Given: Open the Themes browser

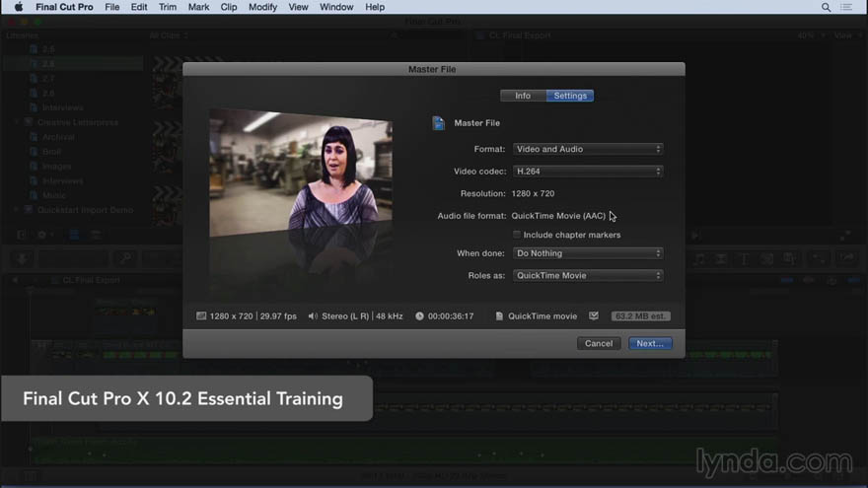Looking at the screenshot, I should click(789, 258).
